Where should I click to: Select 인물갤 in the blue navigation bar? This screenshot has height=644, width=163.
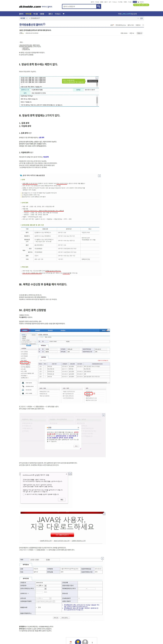point(42,14)
